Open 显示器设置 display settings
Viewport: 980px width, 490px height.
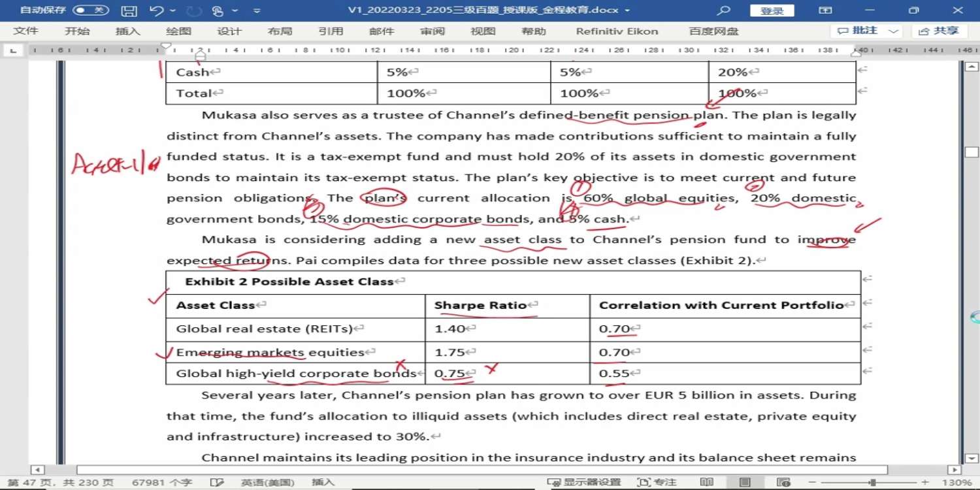(x=584, y=482)
